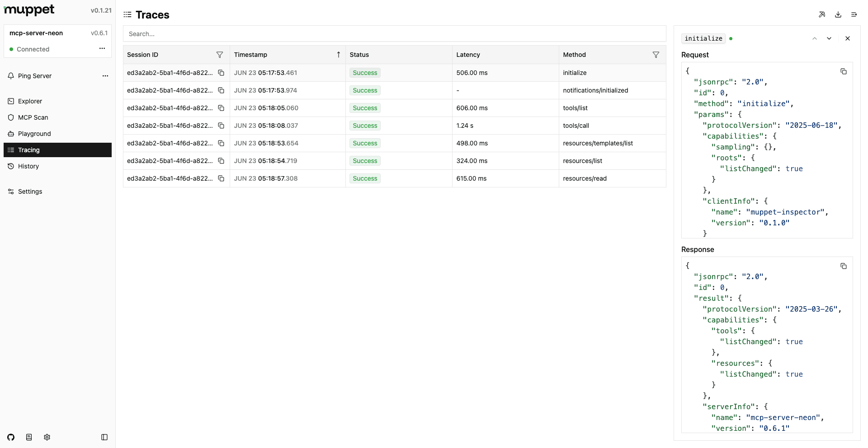Viewport: 868px width, 448px height.
Task: Open documentation icon in the status bar
Action: click(x=29, y=437)
